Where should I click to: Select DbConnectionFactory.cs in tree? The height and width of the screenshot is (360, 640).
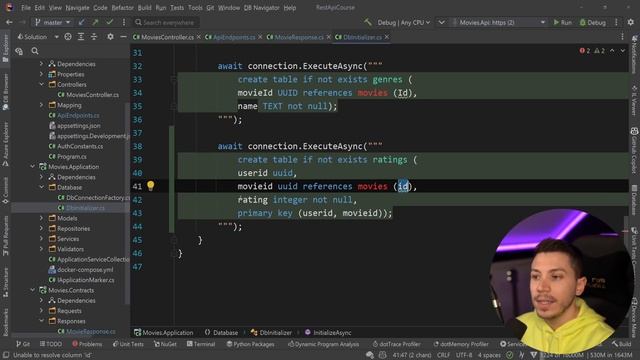click(x=93, y=198)
